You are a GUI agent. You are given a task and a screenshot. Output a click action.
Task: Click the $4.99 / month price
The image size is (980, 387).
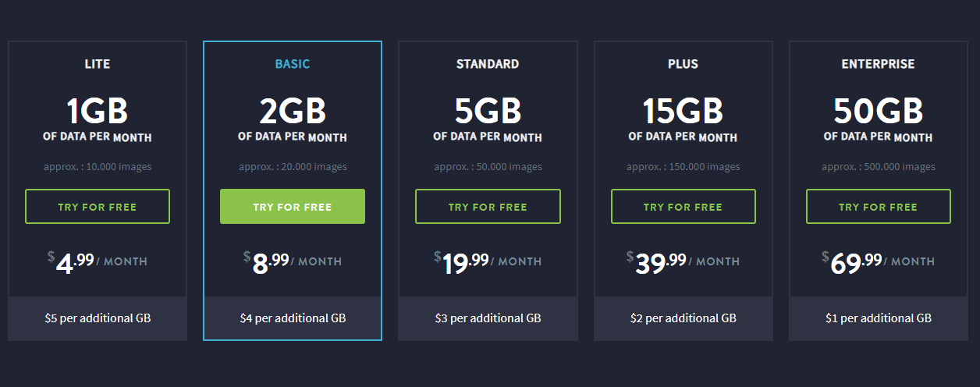point(98,262)
